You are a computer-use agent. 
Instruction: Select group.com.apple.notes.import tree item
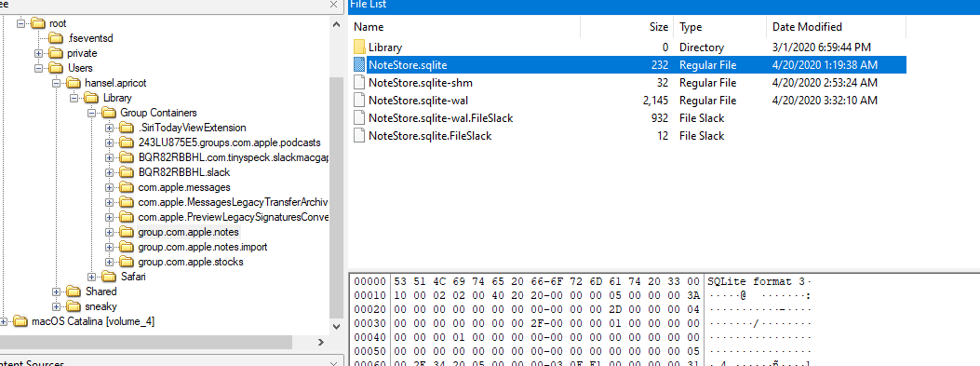tap(203, 247)
